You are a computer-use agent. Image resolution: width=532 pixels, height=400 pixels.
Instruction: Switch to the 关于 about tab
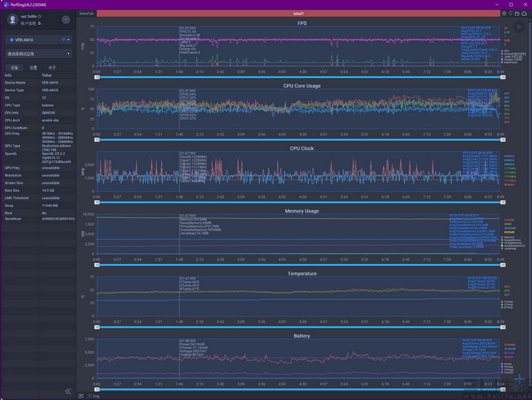[52, 67]
